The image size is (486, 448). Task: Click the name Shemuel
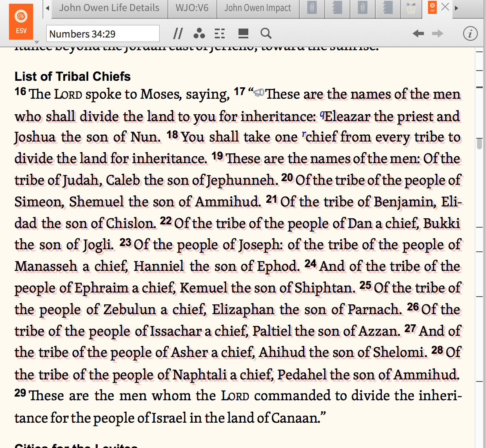pos(96,202)
